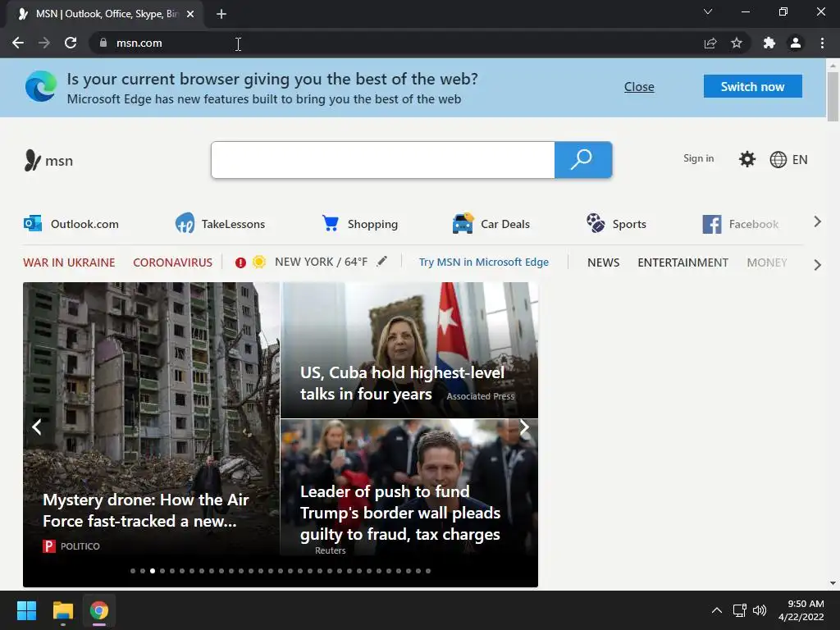
Task: Bookmark this tab with the star icon
Action: [x=737, y=43]
